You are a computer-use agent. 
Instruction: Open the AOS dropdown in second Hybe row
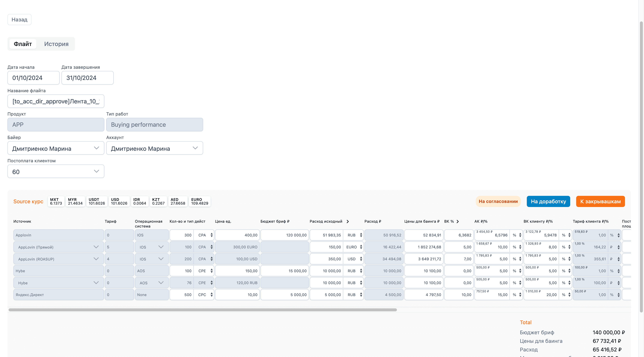[x=152, y=283]
